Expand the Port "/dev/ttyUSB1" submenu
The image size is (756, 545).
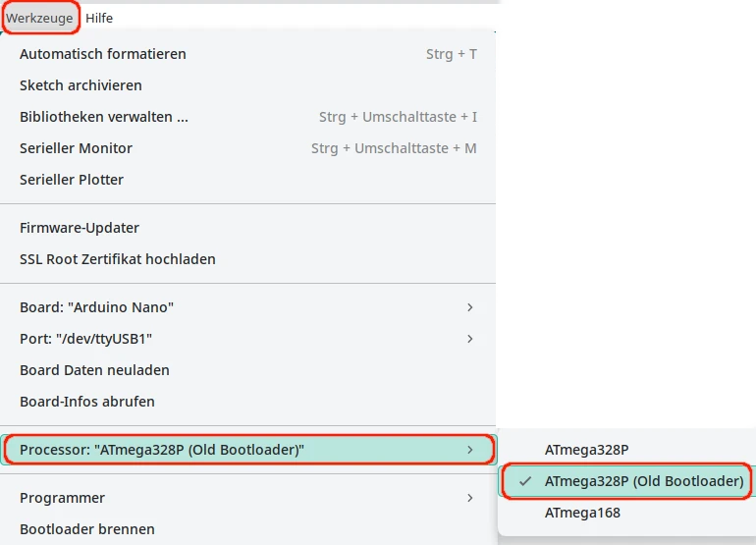point(85,339)
